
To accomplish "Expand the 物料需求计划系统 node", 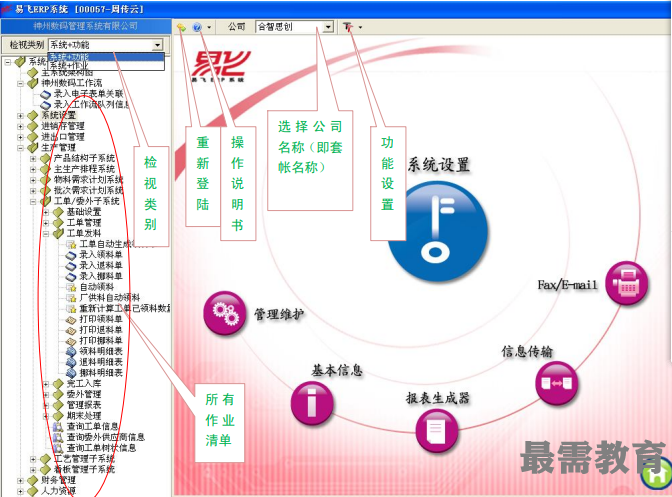I will click(x=33, y=180).
